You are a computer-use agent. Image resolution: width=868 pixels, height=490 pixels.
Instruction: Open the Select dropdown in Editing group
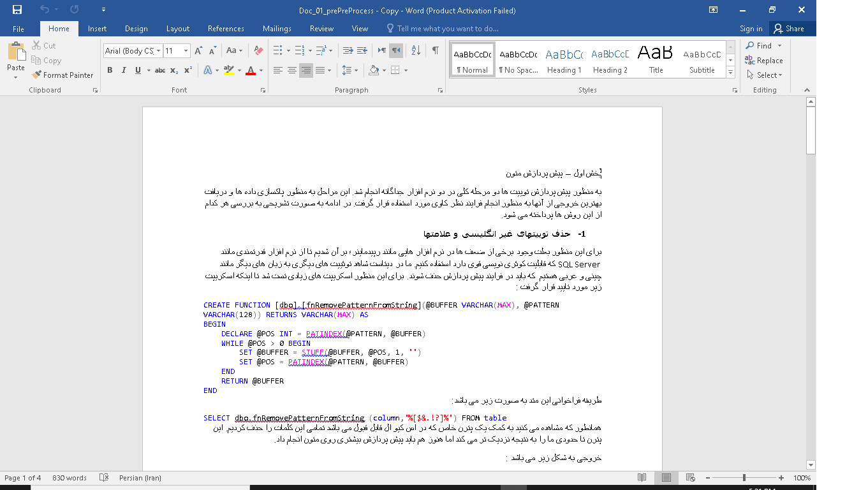pyautogui.click(x=764, y=75)
